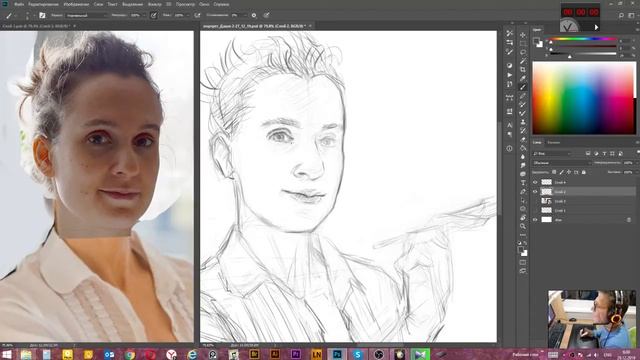Toggle Quick Mask mode icon
Image resolution: width=640 pixels, height=360 pixels.
point(523,262)
